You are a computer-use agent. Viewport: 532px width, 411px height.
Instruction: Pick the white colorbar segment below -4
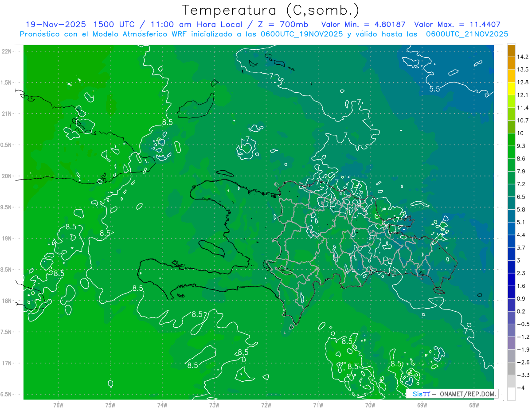tap(511, 394)
